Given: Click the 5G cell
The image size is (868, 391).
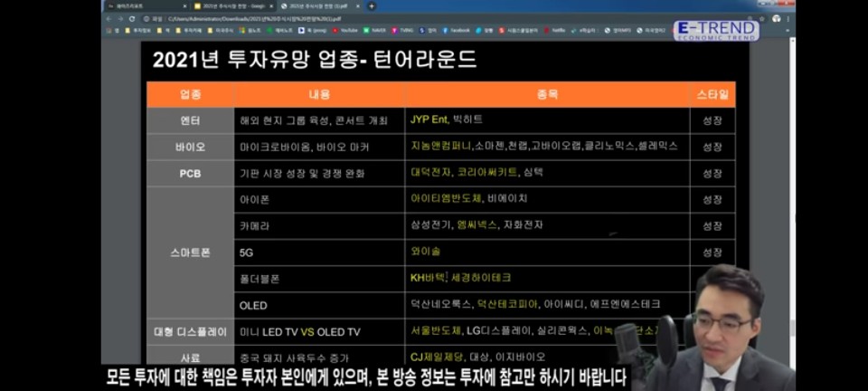Looking at the screenshot, I should (319, 253).
